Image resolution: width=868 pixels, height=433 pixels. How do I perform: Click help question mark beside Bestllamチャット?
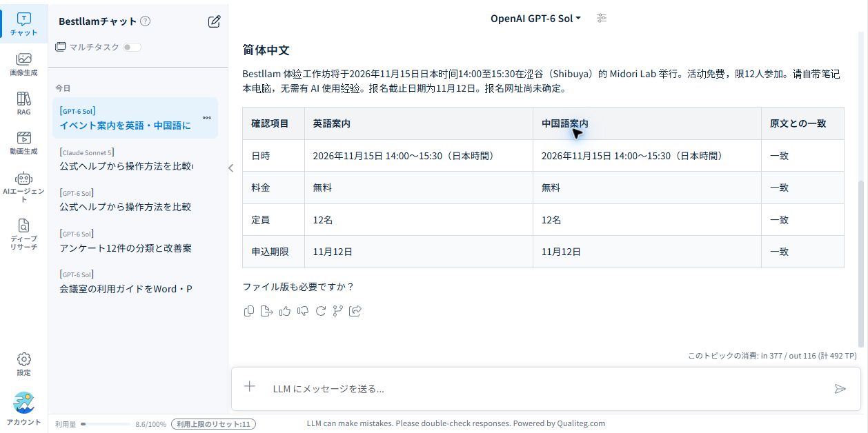click(x=145, y=21)
